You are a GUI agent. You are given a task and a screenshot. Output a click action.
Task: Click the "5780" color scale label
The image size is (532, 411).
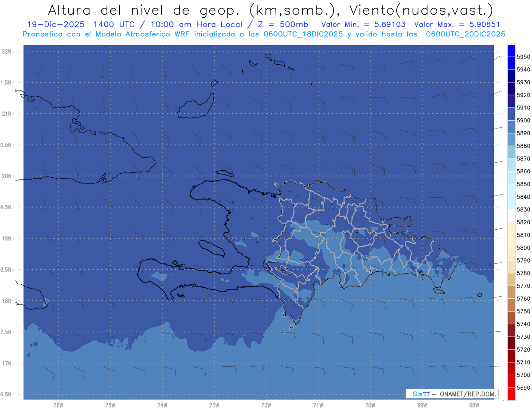click(523, 273)
